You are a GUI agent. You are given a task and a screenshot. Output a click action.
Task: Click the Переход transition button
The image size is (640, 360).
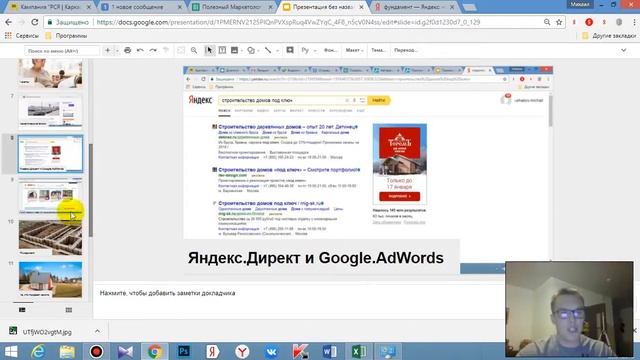pyautogui.click(x=405, y=50)
